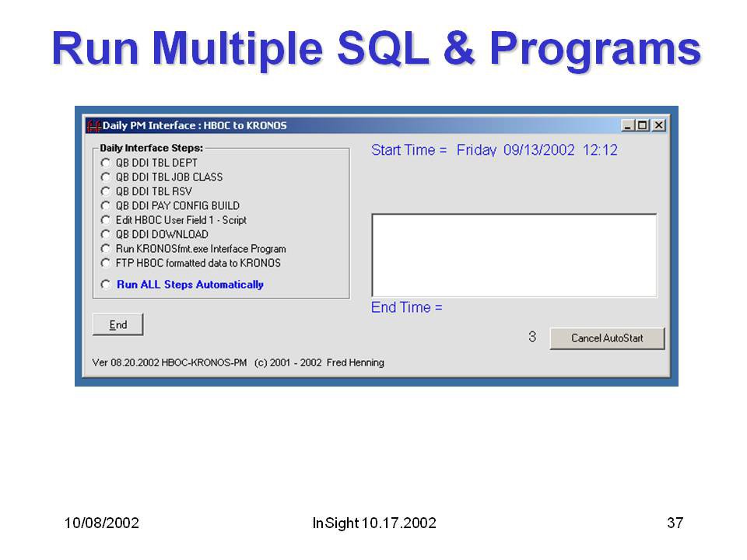747x560 pixels.
Task: Close the Daily PM Interface window
Action: (x=658, y=125)
